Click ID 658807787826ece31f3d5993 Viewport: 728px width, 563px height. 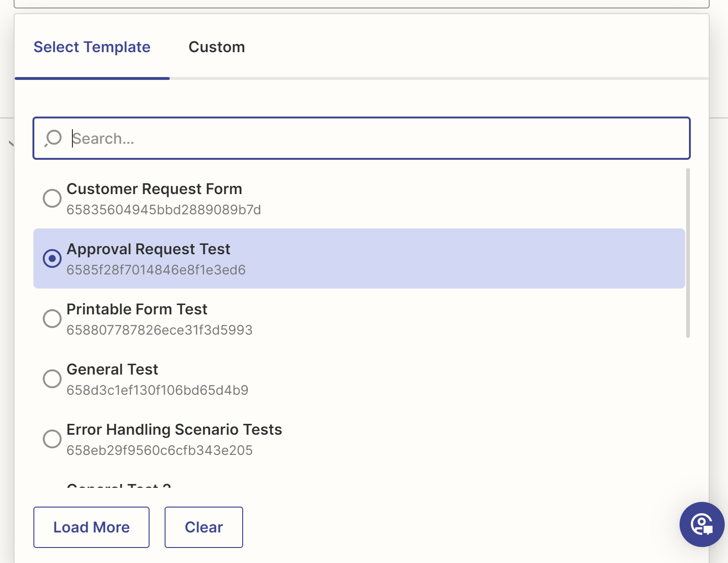pos(159,330)
